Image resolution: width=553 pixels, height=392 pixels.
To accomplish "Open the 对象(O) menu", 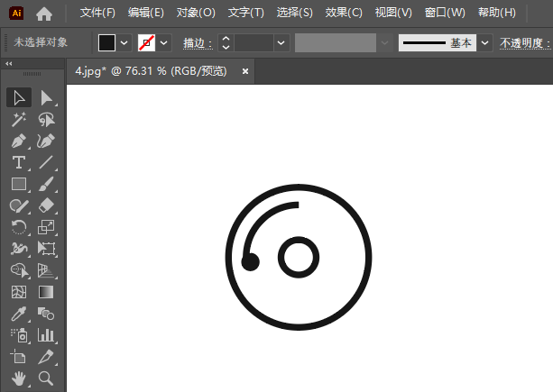I will 196,13.
